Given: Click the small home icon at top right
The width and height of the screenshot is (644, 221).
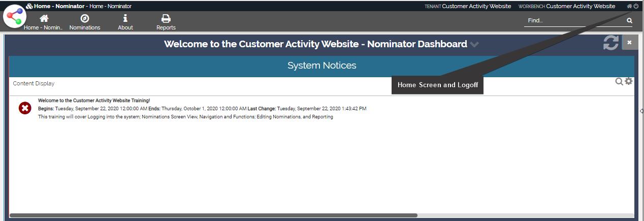Looking at the screenshot, I should [630, 6].
